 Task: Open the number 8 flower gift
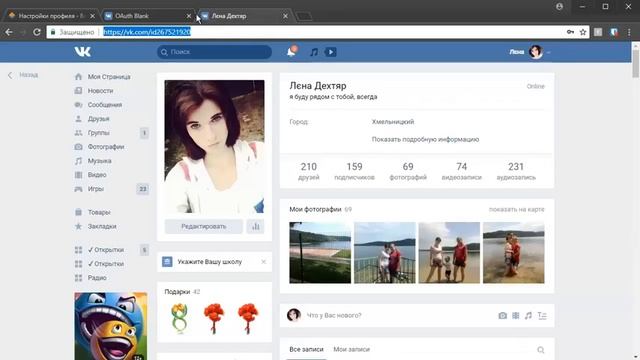180,318
